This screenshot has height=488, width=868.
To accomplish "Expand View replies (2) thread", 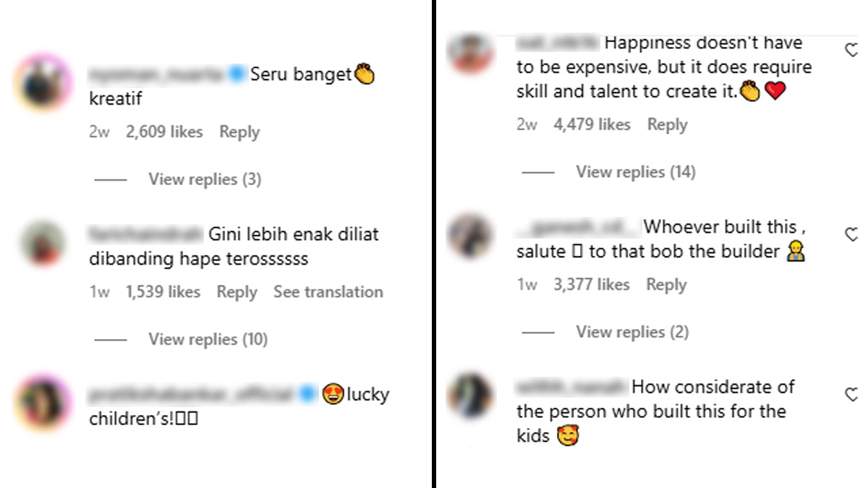I will pos(631,332).
